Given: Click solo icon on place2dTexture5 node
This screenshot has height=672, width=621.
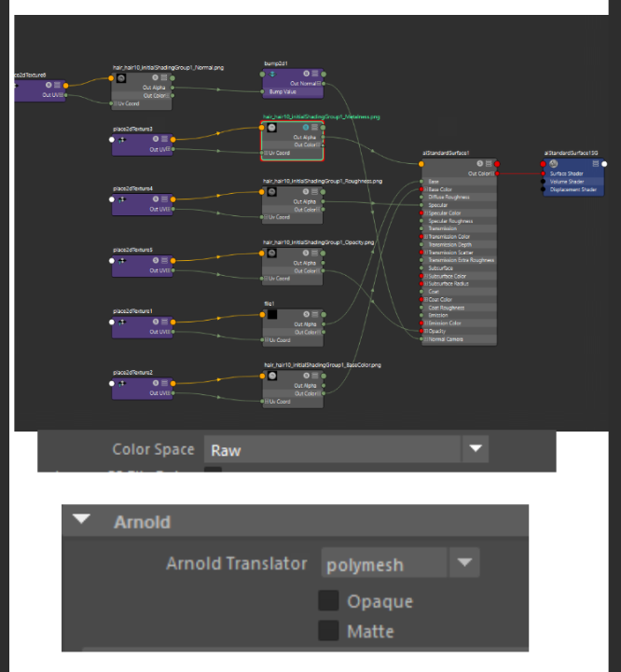Looking at the screenshot, I should click(x=156, y=260).
